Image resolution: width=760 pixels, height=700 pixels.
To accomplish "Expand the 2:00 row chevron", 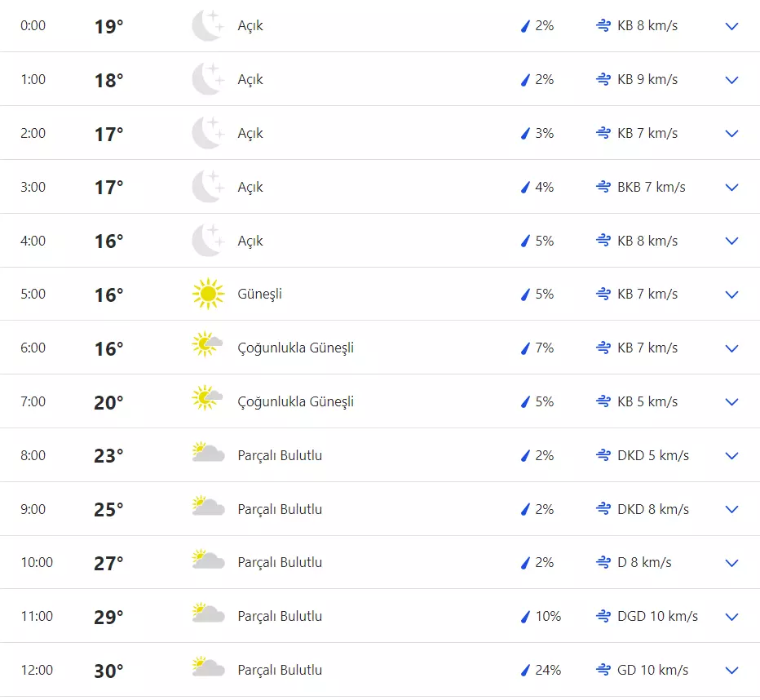I will (731, 133).
